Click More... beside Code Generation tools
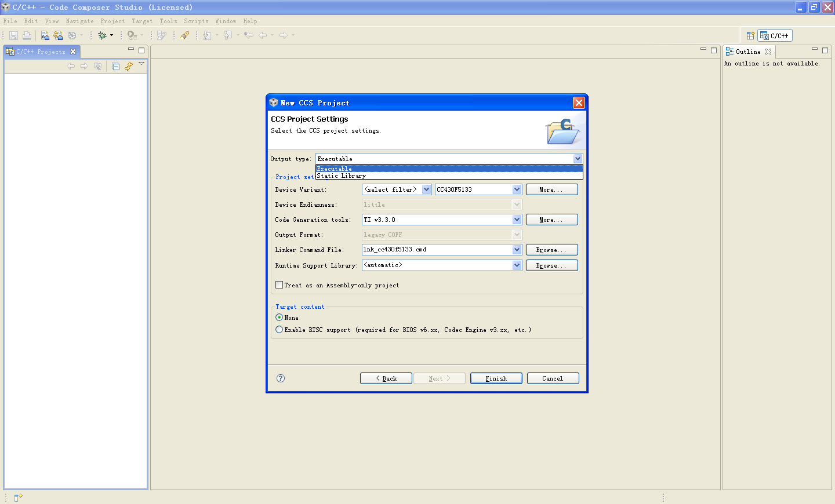This screenshot has width=835, height=504. pyautogui.click(x=552, y=220)
